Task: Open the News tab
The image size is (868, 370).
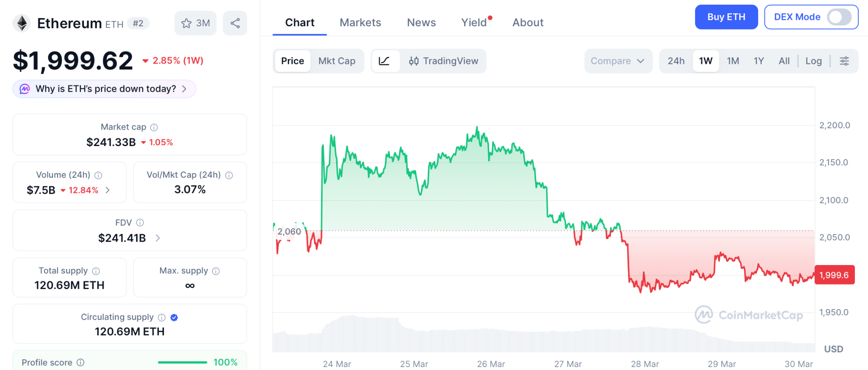Action: click(x=421, y=22)
